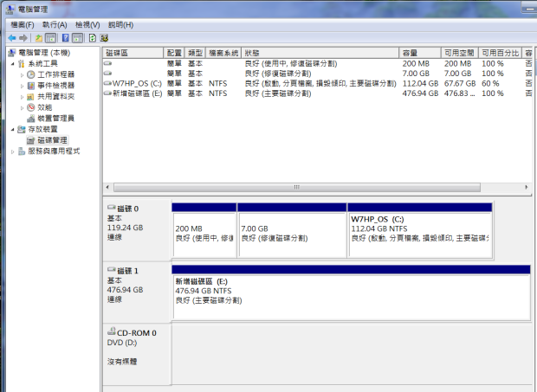This screenshot has width=537, height=392.
Task: Open the 執行(A) menu
Action: 55,24
